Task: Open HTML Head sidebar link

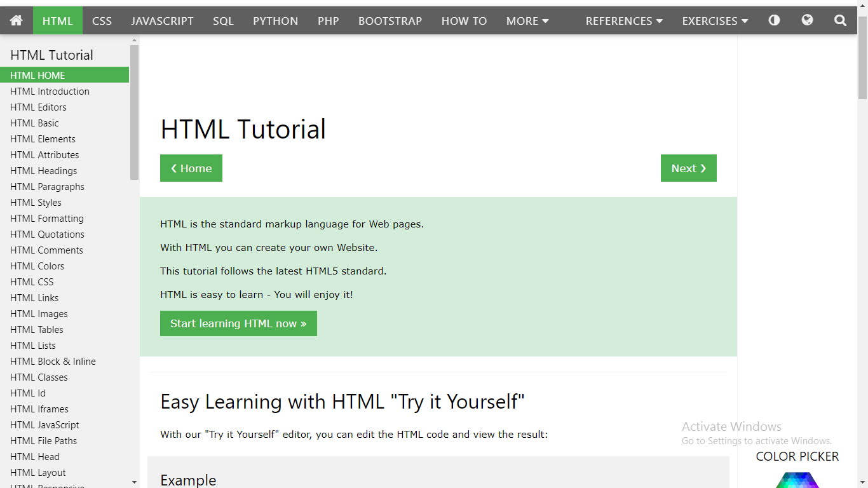Action: click(64, 456)
